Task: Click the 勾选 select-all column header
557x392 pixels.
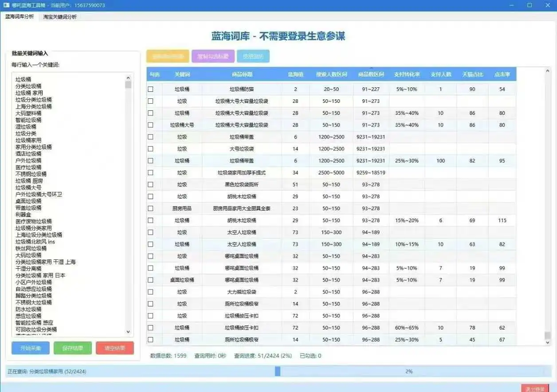Action: (154, 74)
